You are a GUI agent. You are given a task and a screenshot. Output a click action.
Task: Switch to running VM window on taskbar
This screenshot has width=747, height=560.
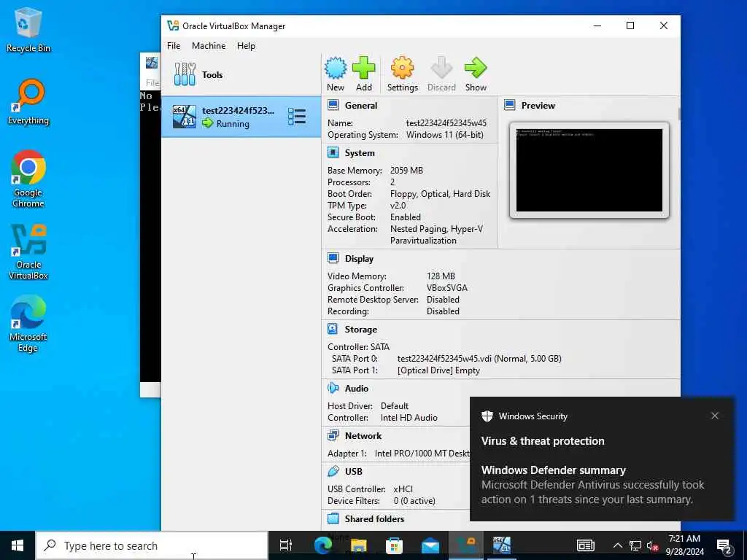[502, 545]
